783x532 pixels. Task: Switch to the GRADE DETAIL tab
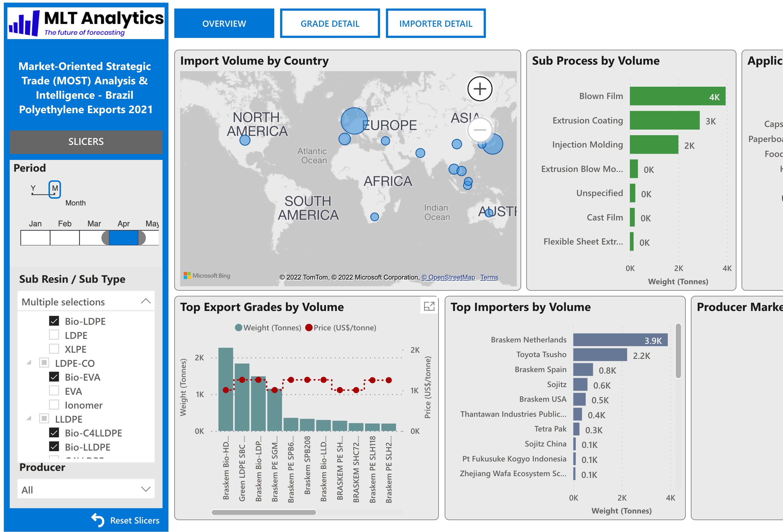pyautogui.click(x=330, y=23)
